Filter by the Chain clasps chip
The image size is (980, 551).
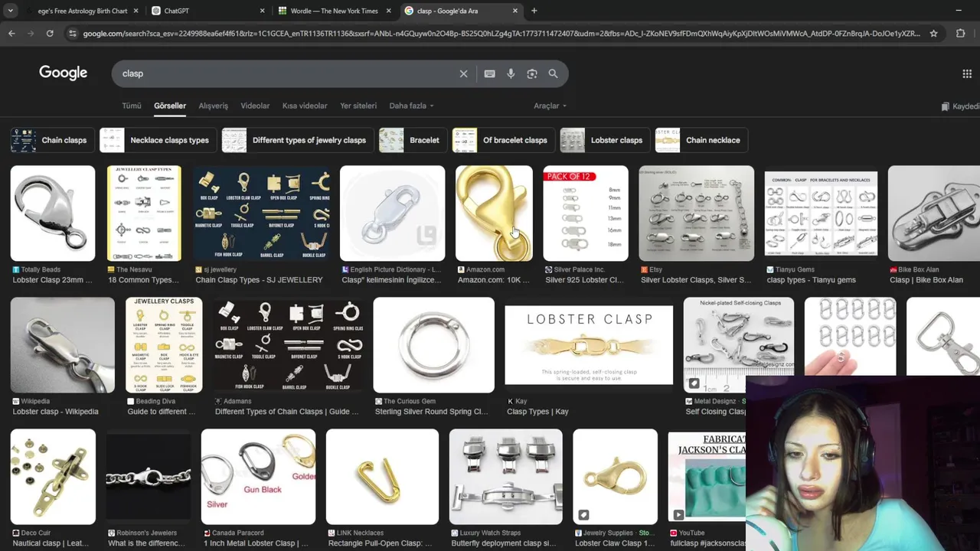pos(52,140)
